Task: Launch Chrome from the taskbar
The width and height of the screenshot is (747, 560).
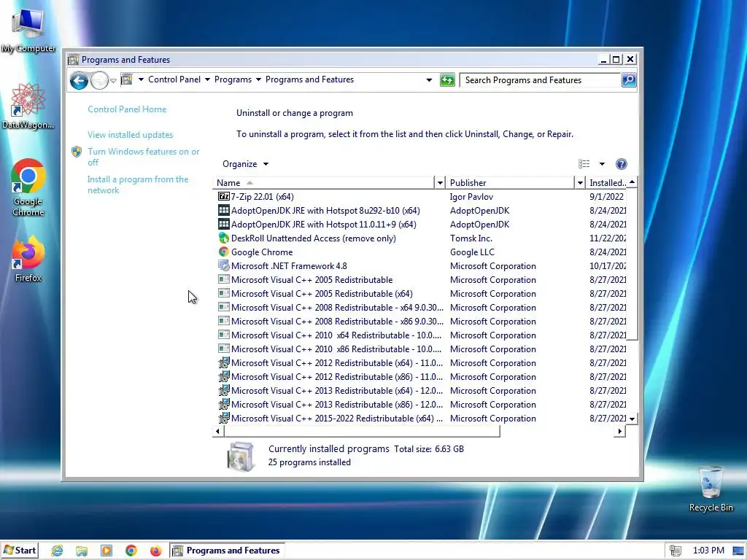Action: coord(131,551)
